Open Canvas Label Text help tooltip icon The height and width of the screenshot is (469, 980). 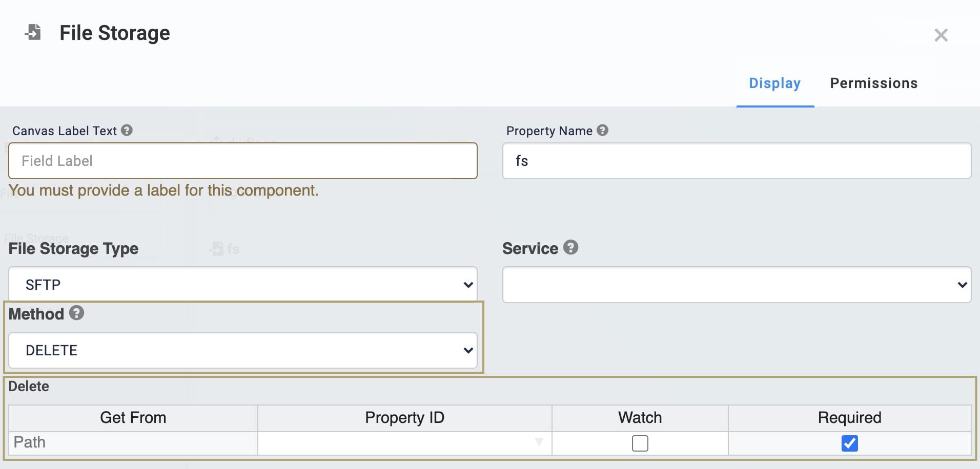click(127, 130)
